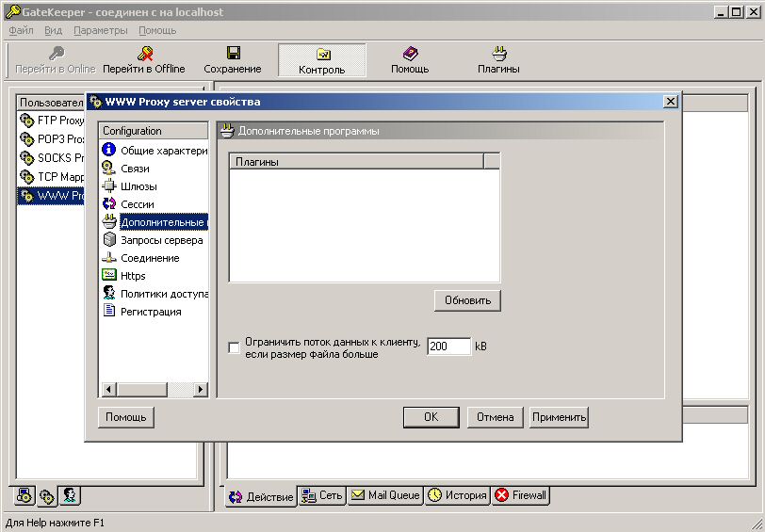Click the users tab icon at bottom left
Viewport: 765px width, 532px height.
click(24, 495)
